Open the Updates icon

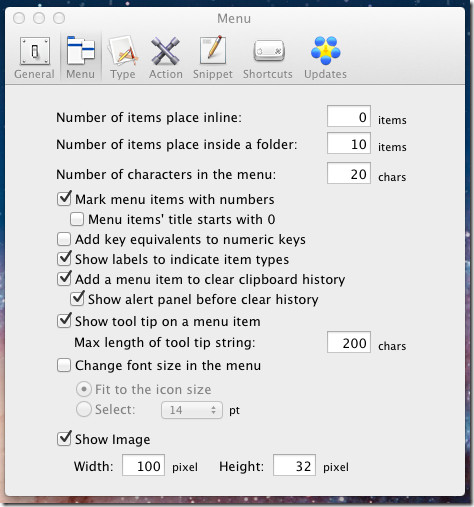[x=325, y=51]
